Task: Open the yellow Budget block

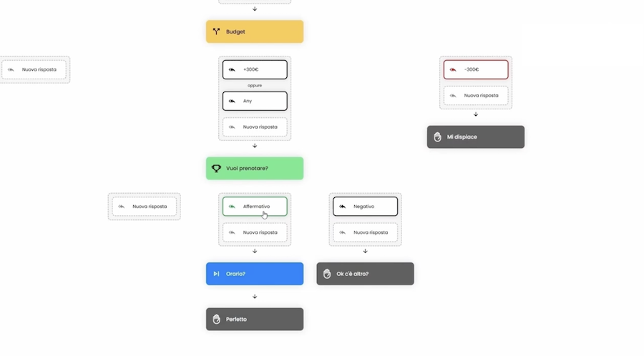Action: click(255, 31)
